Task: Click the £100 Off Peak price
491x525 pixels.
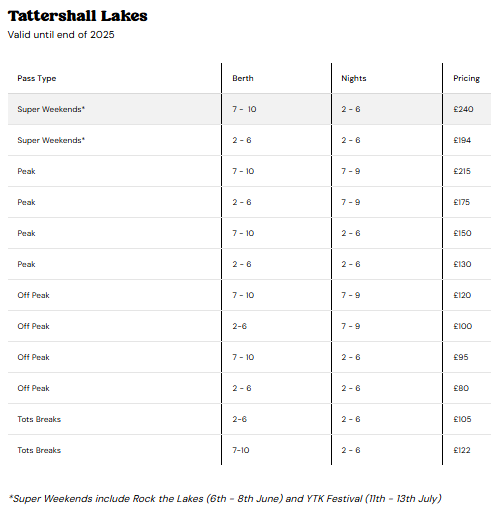Action: (x=463, y=326)
